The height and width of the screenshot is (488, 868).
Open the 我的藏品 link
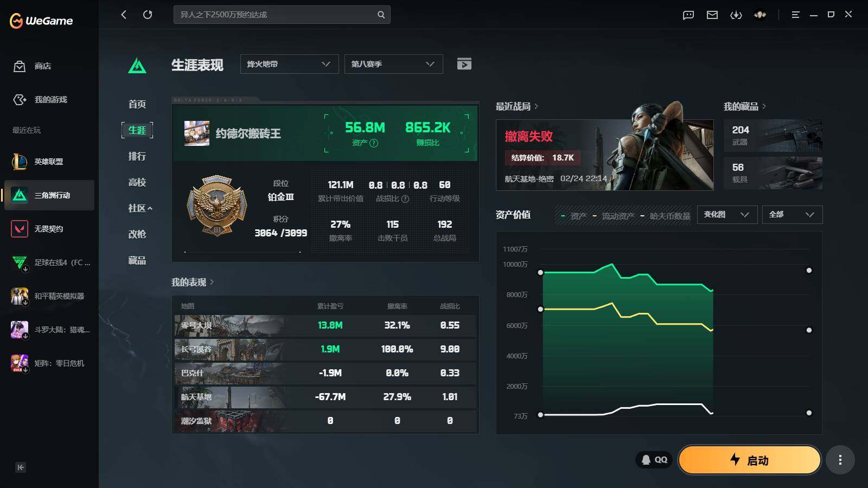point(745,106)
